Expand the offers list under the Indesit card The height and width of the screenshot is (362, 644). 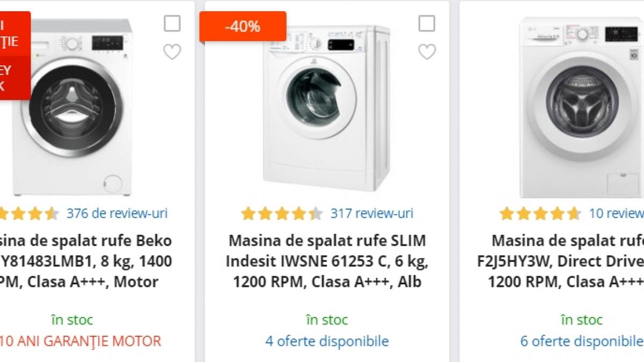[328, 341]
